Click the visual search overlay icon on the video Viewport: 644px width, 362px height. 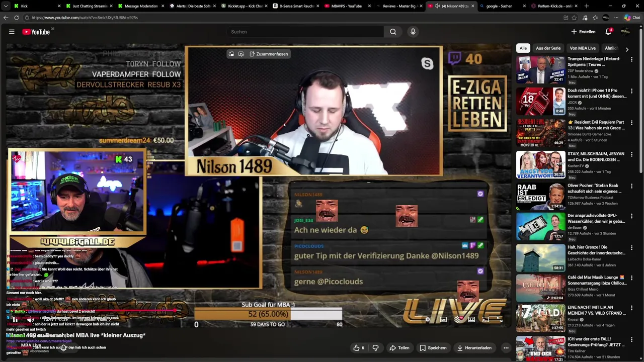tap(241, 54)
